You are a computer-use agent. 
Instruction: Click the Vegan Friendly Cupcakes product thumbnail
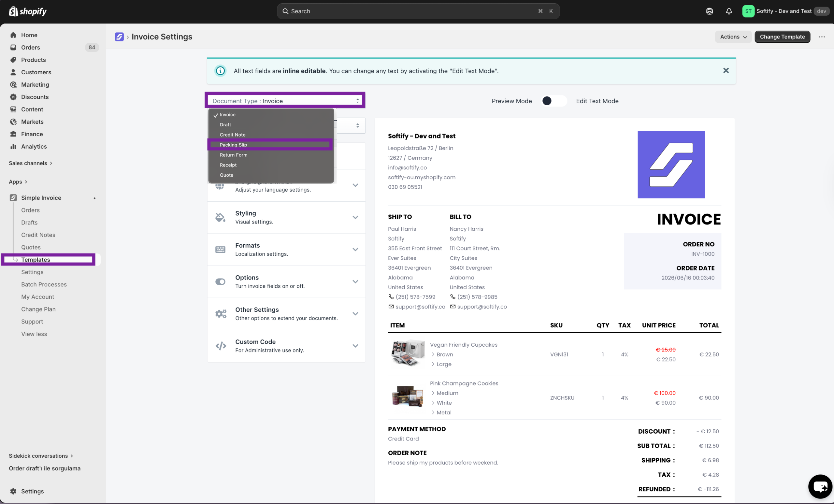click(x=408, y=353)
